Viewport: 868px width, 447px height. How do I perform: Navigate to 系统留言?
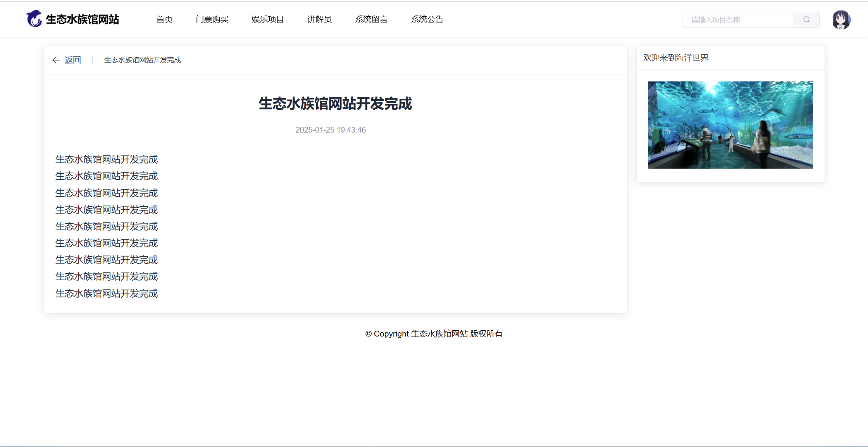(x=371, y=19)
